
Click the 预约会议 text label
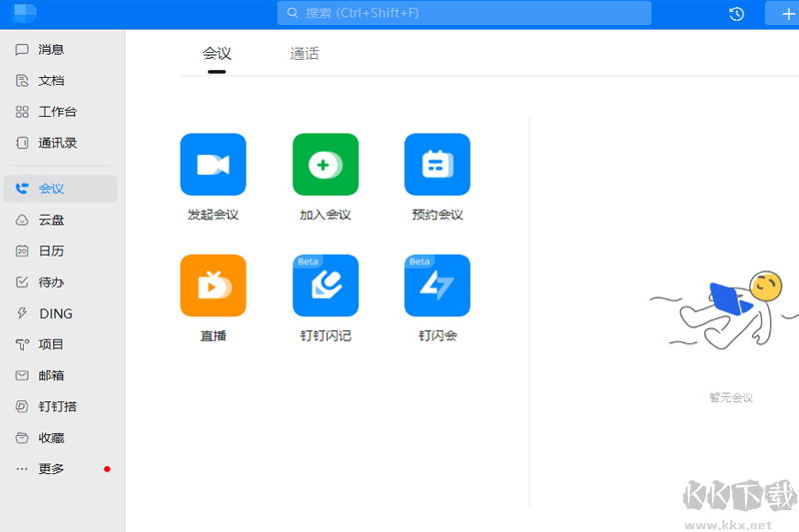(437, 215)
